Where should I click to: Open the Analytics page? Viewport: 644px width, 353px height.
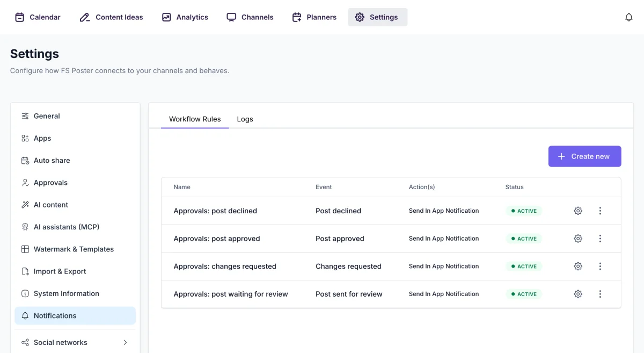click(185, 17)
